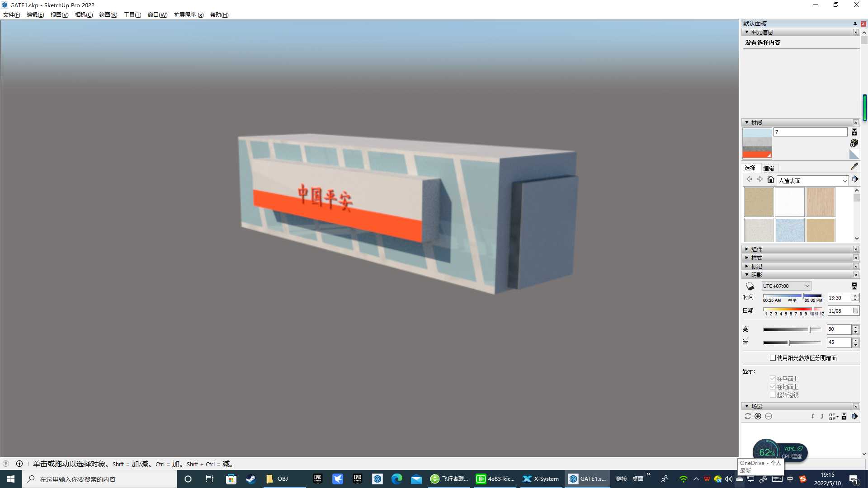
Task: Open the 扩展程序 menu
Action: pyautogui.click(x=189, y=15)
